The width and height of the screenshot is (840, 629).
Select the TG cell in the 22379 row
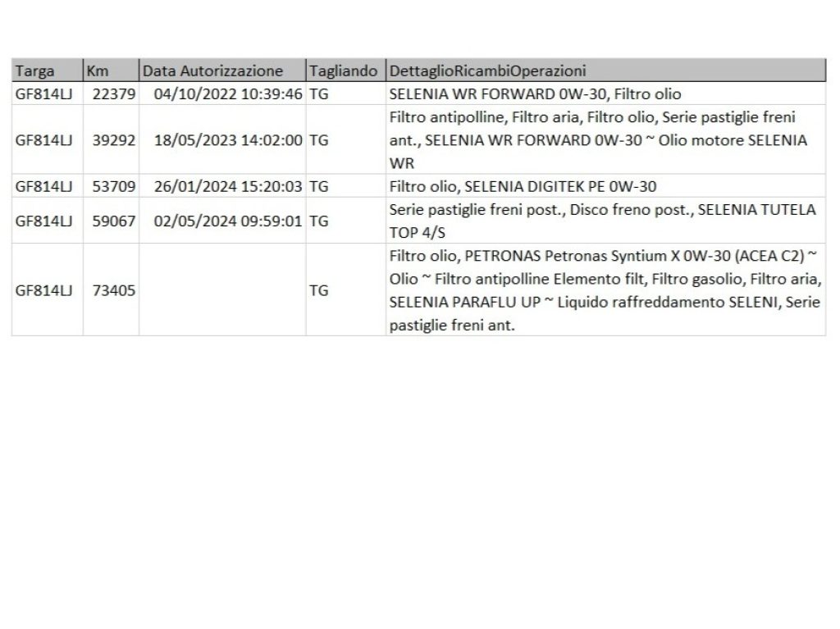[x=345, y=93]
